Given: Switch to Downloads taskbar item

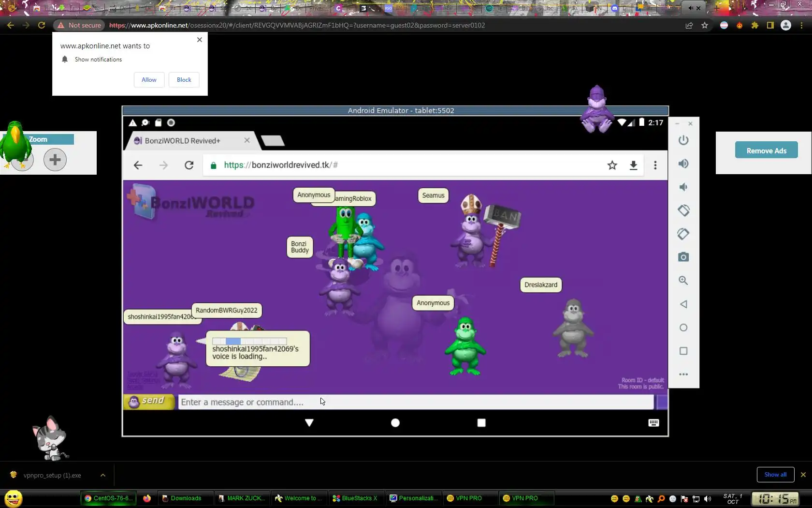Looking at the screenshot, I should pos(186,498).
